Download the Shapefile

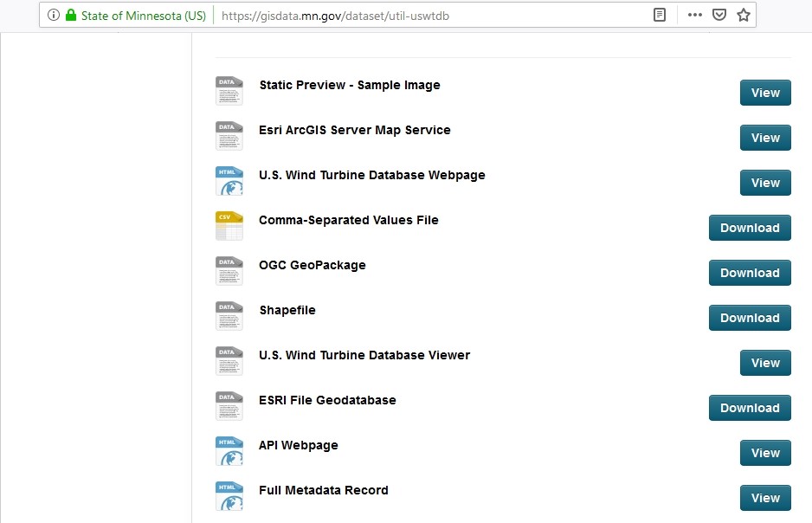(x=750, y=318)
